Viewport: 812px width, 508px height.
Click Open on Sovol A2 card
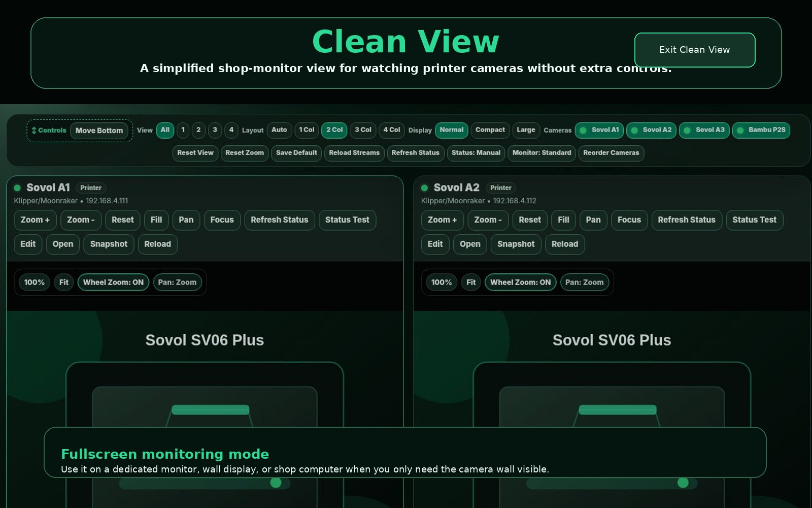(x=470, y=244)
